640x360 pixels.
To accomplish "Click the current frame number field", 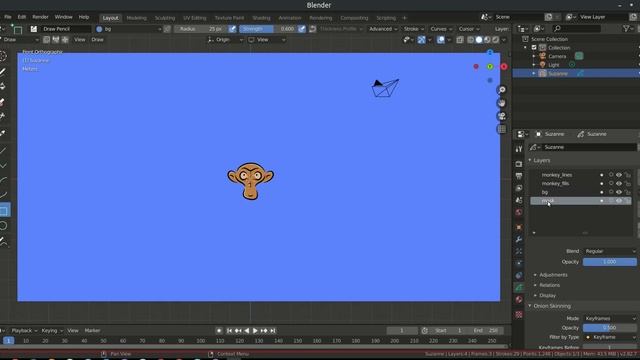I will [402, 331].
